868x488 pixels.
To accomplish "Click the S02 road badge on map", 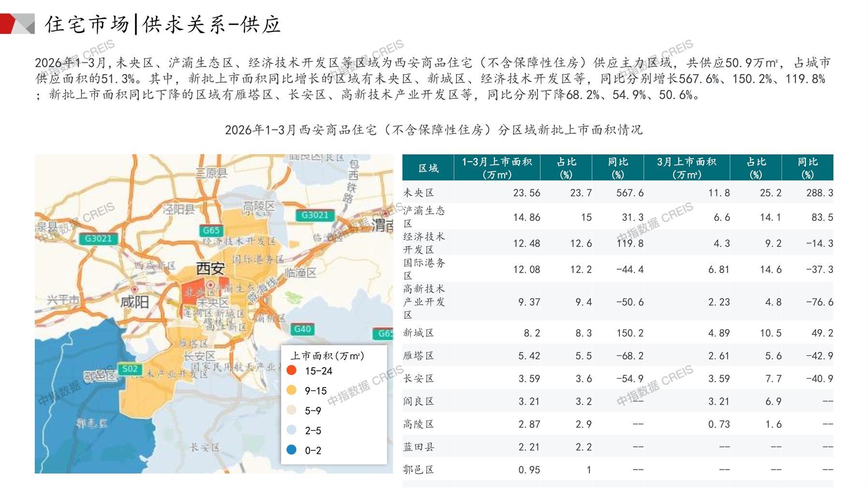I will pos(129,369).
